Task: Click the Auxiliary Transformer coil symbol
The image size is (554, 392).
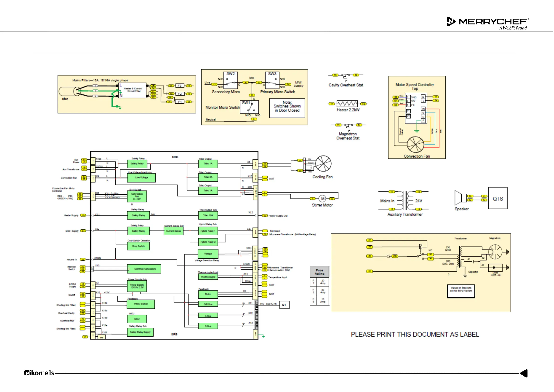Action: [405, 200]
